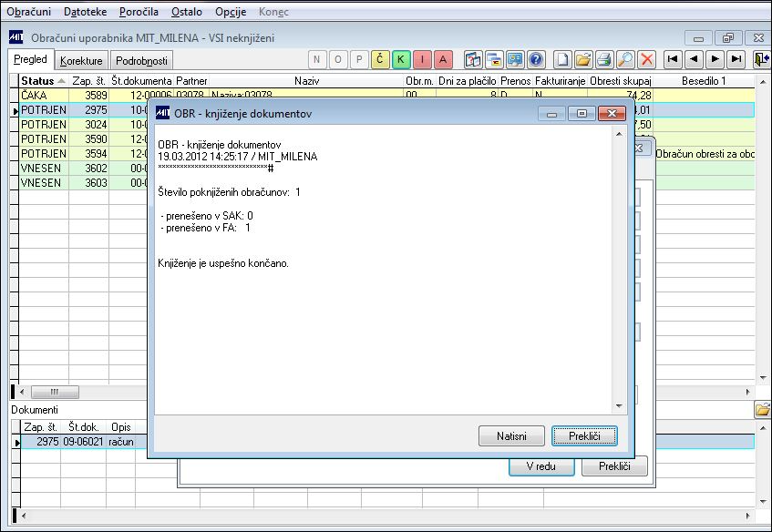Click the Fakturiranje column header
This screenshot has width=772, height=532.
[561, 81]
